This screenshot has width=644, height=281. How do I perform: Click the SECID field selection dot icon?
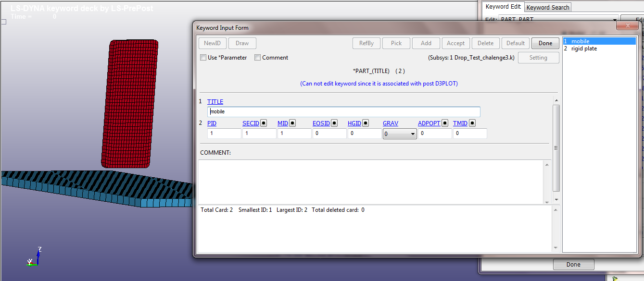[x=263, y=123]
